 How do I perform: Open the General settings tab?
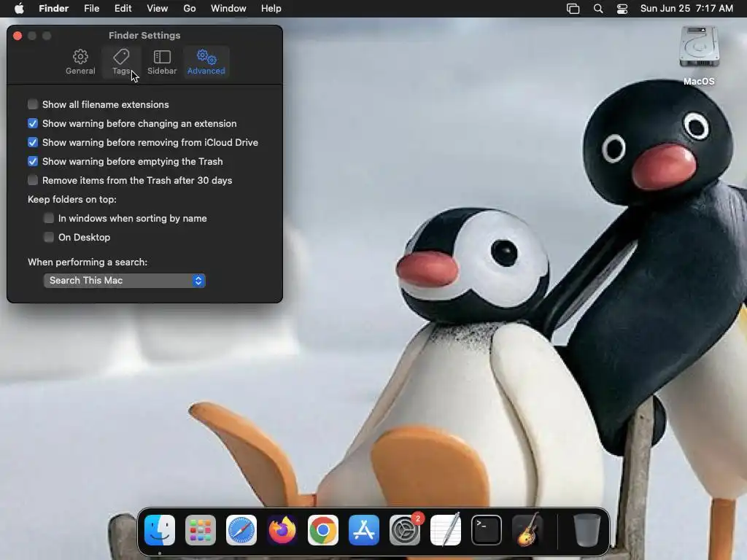(80, 62)
